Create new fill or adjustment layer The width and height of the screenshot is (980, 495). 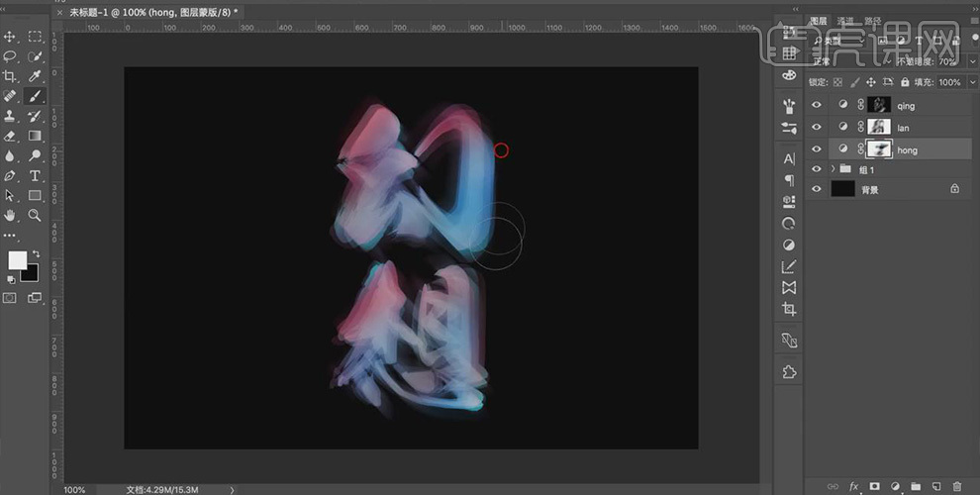895,486
